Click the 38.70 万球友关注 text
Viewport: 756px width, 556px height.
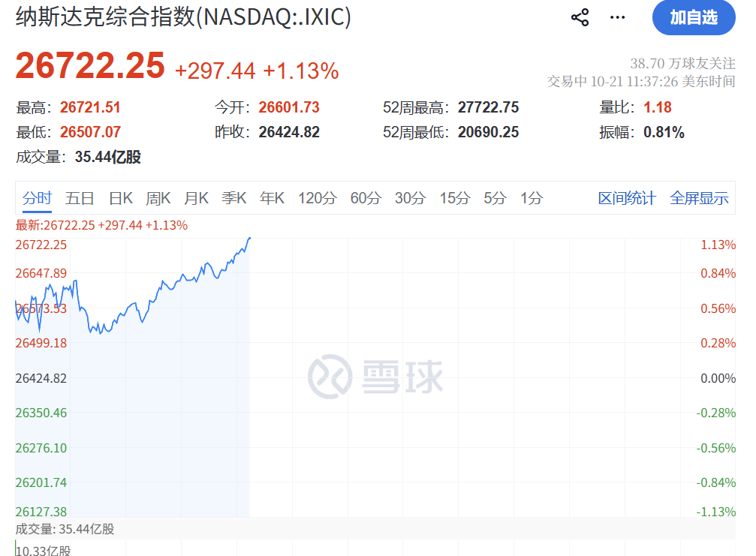click(x=682, y=63)
